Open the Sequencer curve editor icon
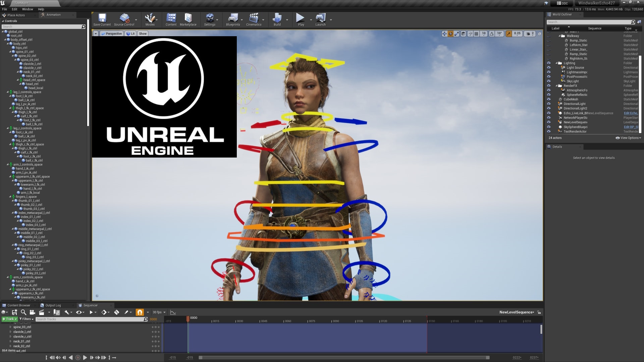644x362 pixels. point(173,312)
